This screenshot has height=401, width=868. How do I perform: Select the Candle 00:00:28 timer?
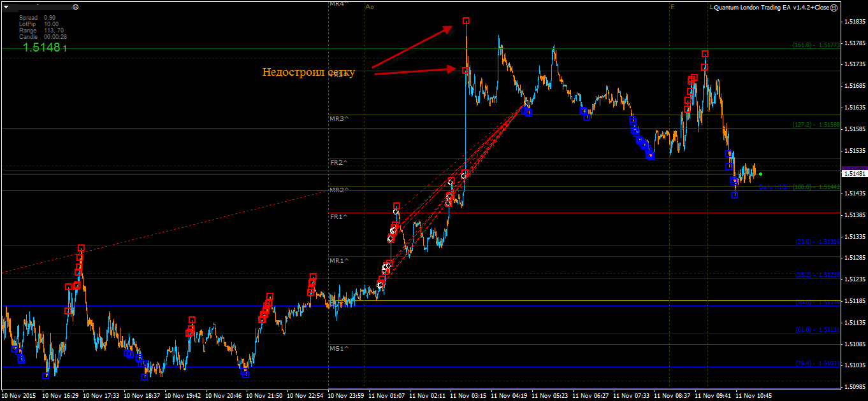click(43, 37)
